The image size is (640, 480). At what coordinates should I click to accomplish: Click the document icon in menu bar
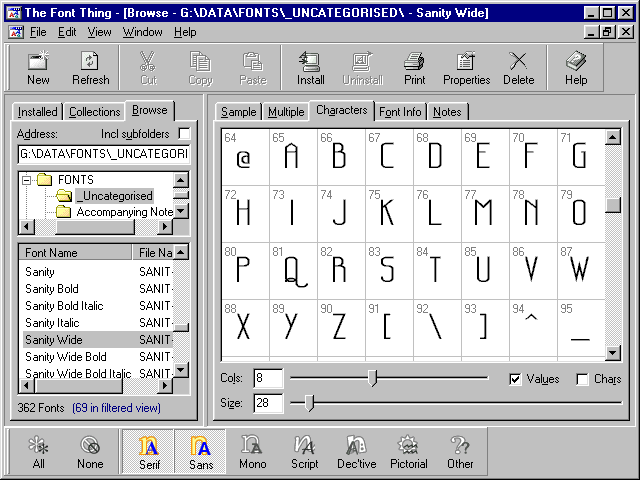[x=16, y=32]
